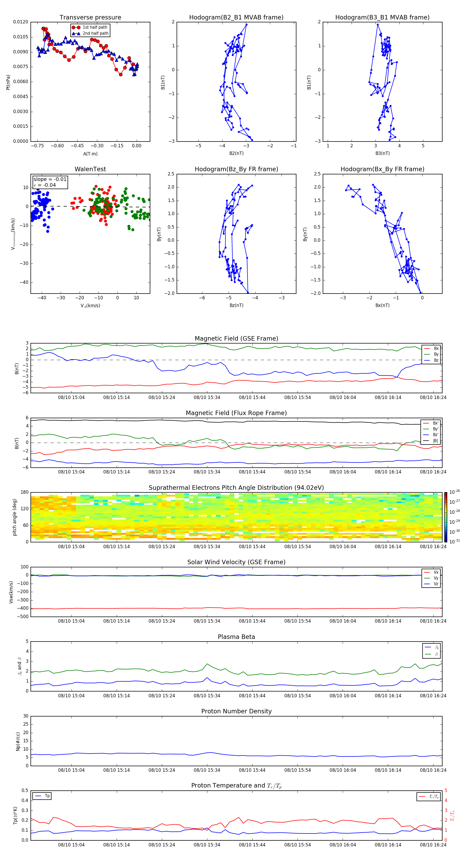Click '08/10 15:34' tick under the GSE Magnetic Field plot
The width and height of the screenshot is (473, 868).
pos(207,398)
